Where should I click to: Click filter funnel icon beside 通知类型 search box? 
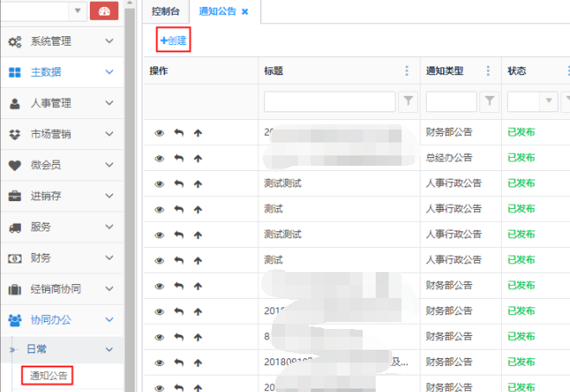coord(490,102)
